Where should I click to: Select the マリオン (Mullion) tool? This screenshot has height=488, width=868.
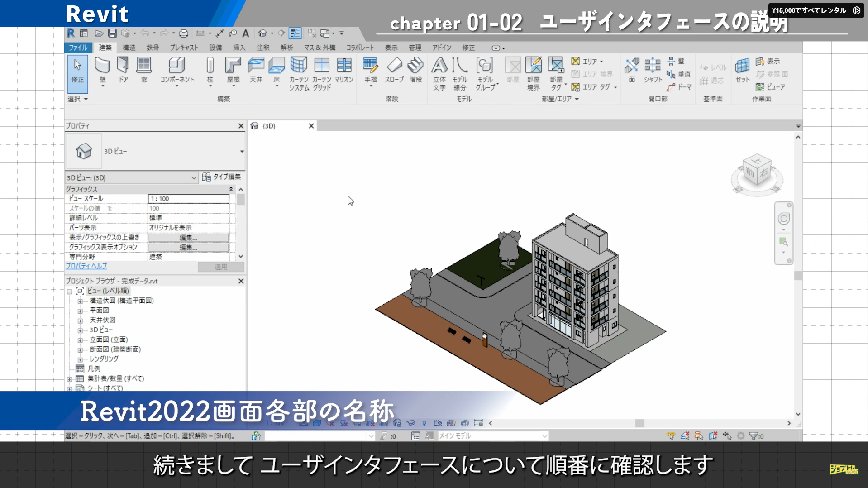pyautogui.click(x=344, y=70)
